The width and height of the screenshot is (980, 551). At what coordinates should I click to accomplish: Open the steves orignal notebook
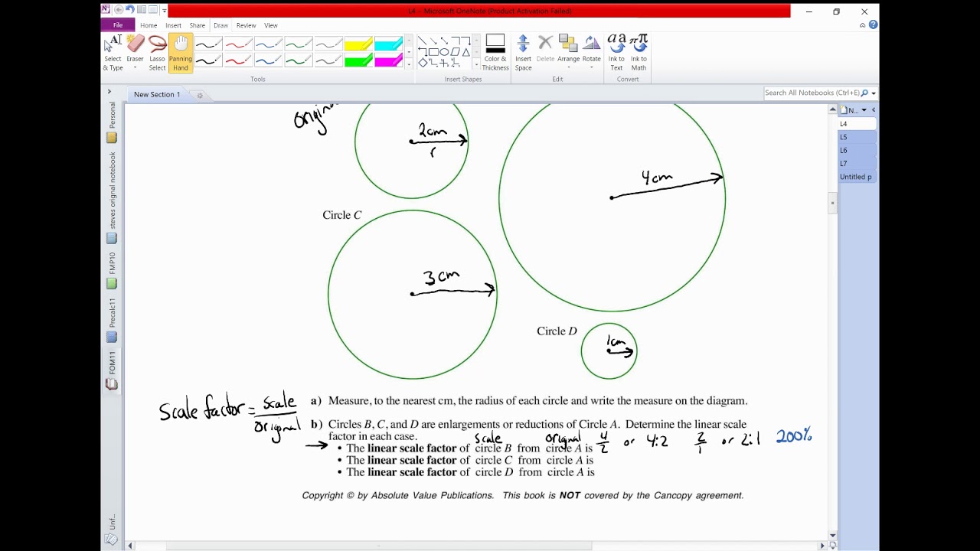pyautogui.click(x=112, y=197)
